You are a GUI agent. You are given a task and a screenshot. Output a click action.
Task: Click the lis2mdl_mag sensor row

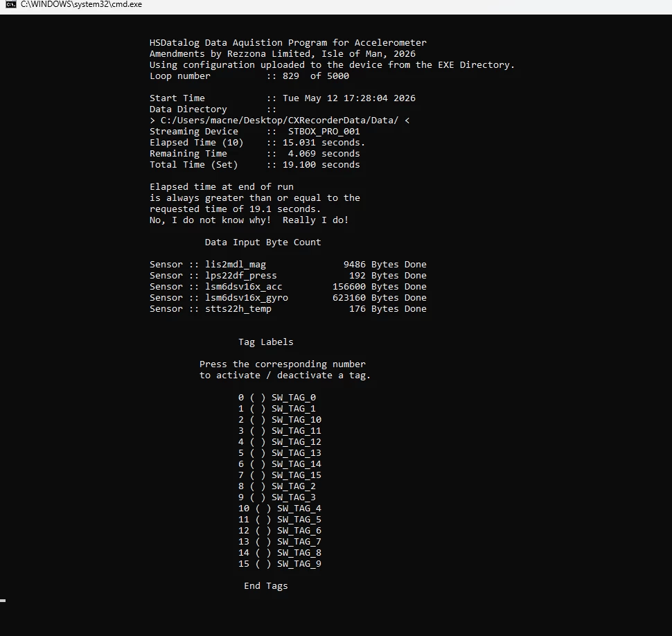pos(288,265)
